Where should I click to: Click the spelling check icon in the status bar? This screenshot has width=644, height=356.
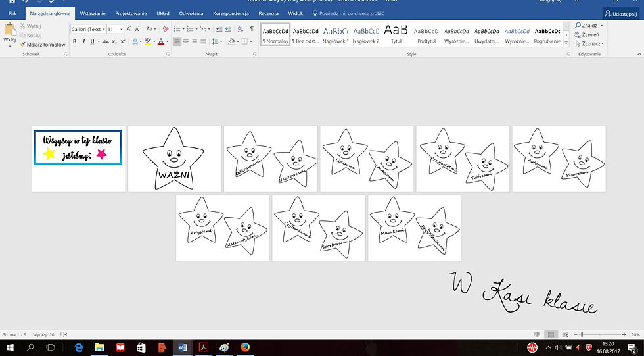pyautogui.click(x=64, y=335)
